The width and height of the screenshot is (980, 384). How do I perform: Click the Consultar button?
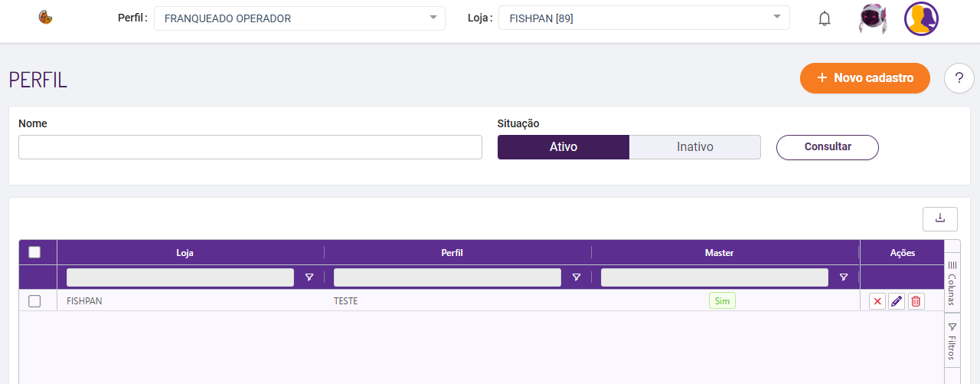click(827, 147)
